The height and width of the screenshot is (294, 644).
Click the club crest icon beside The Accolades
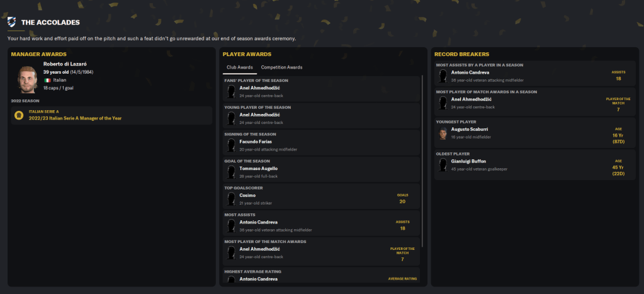coord(12,23)
